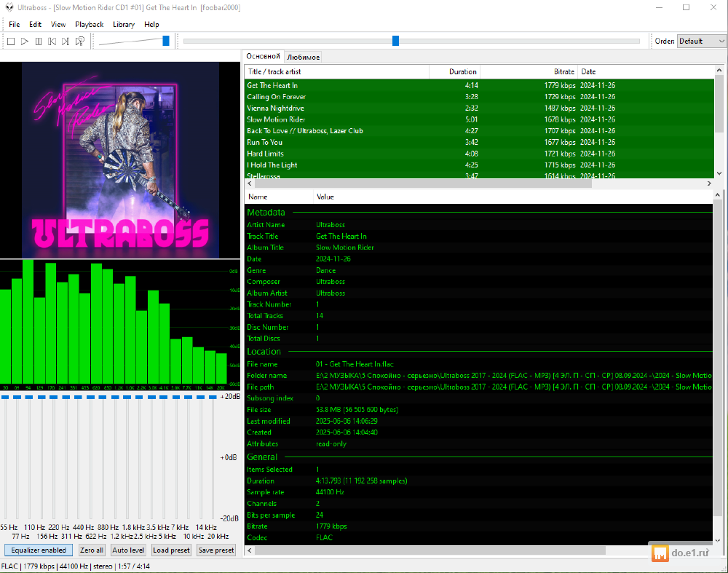The image size is (728, 573).
Task: Open the Library menu
Action: tap(124, 24)
